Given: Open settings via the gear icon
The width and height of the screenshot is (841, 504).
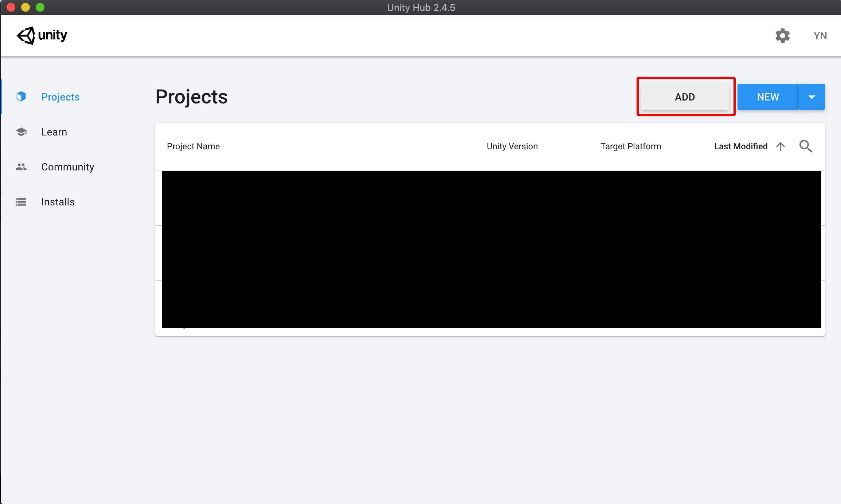Looking at the screenshot, I should (782, 36).
